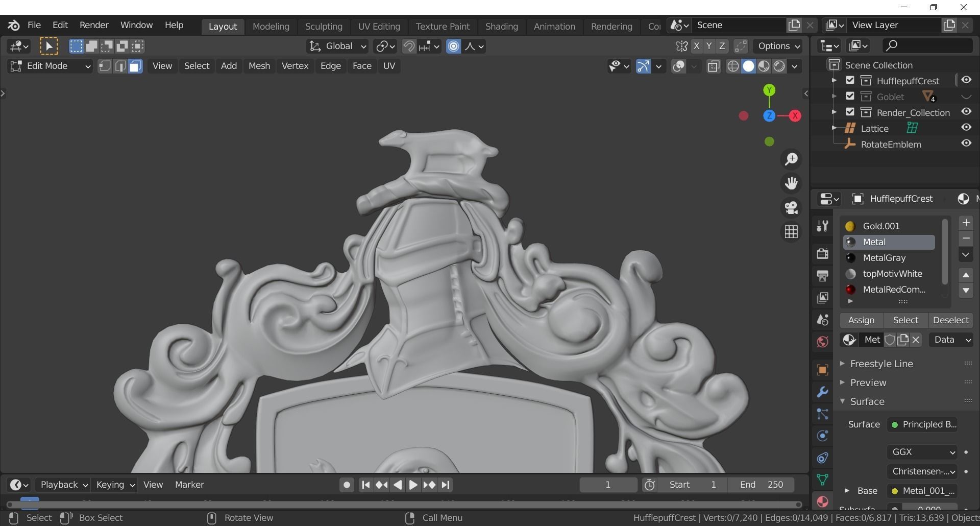Select the tweak tool icon
This screenshot has width=980, height=526.
click(x=49, y=46)
